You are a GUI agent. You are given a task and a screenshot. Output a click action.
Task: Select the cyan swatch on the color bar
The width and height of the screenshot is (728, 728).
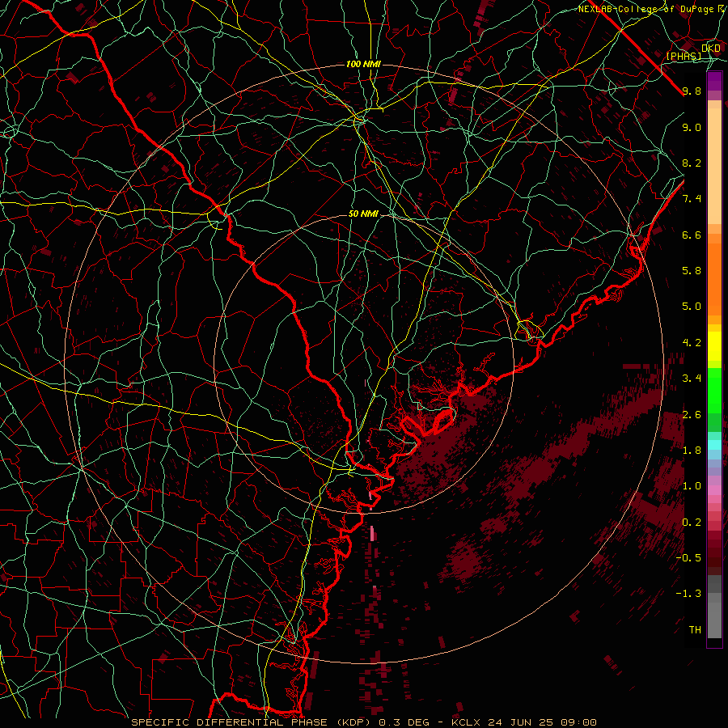coord(714,445)
